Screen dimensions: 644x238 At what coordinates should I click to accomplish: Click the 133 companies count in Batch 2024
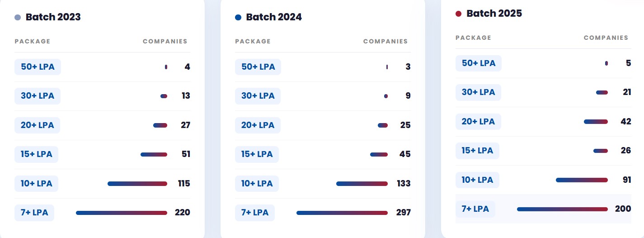pos(404,183)
